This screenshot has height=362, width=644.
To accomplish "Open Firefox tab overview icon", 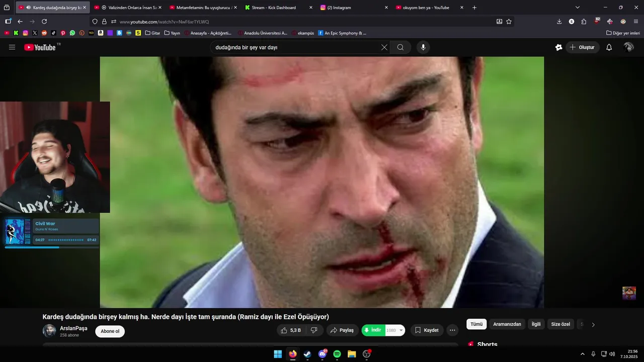I will pyautogui.click(x=7, y=8).
